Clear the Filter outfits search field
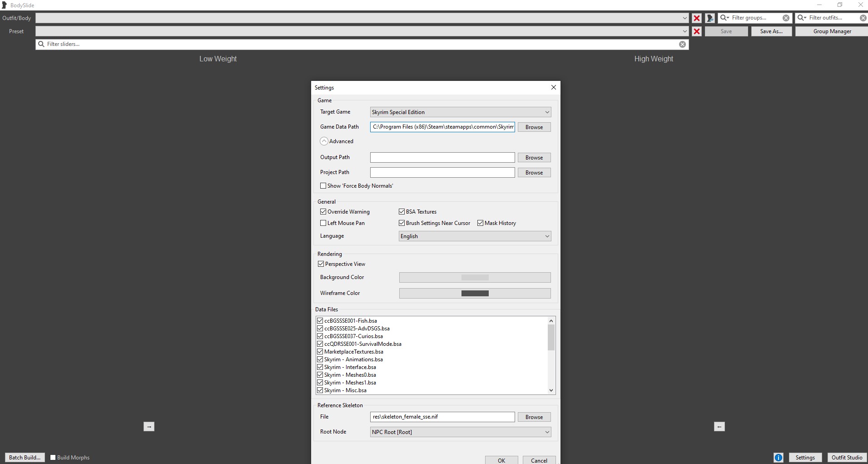This screenshot has height=464, width=868. [863, 18]
